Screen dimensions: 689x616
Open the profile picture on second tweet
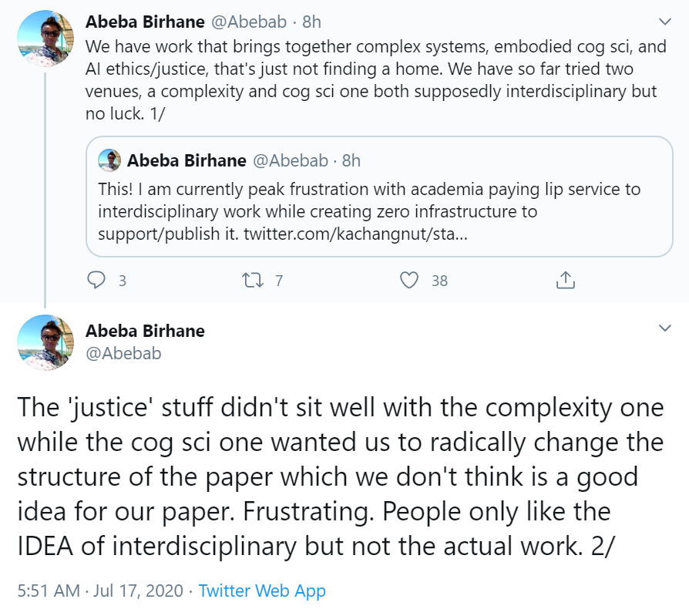(45, 342)
